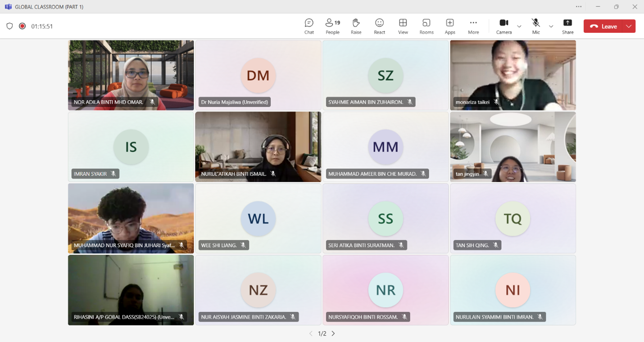Select Muhammad Ameer MM avatar
Screen dimensions: 644x342
click(x=385, y=147)
